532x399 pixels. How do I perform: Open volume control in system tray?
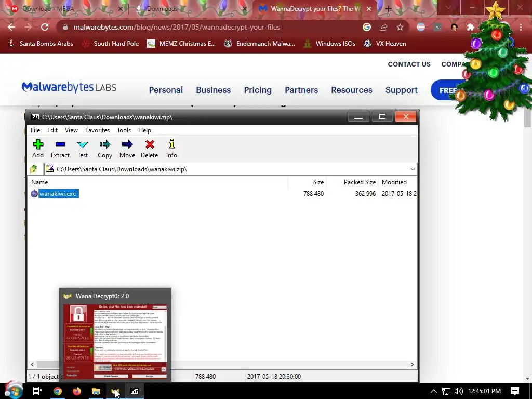click(x=458, y=391)
